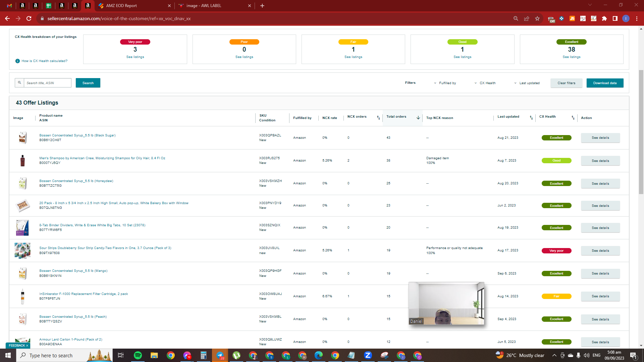Expand the CX Health filter
Image resolution: width=644 pixels, height=362 pixels.
(485, 83)
